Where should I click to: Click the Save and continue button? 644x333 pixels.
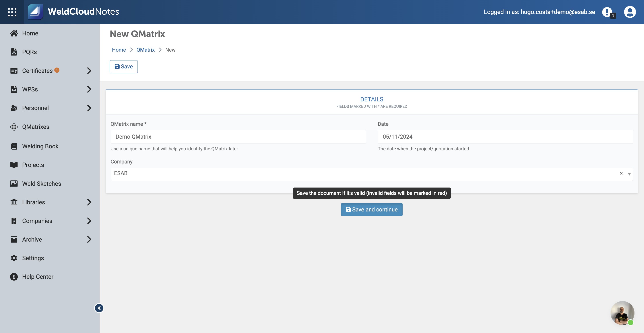tap(372, 209)
